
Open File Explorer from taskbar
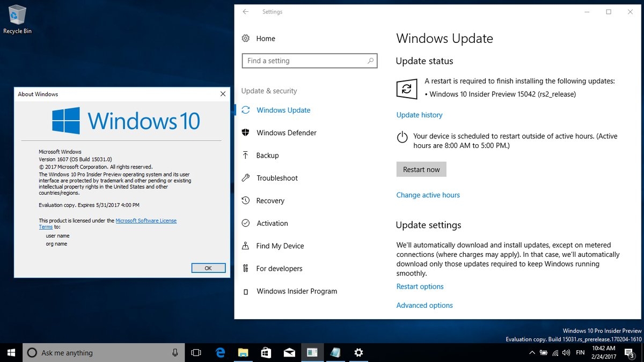coord(243,352)
